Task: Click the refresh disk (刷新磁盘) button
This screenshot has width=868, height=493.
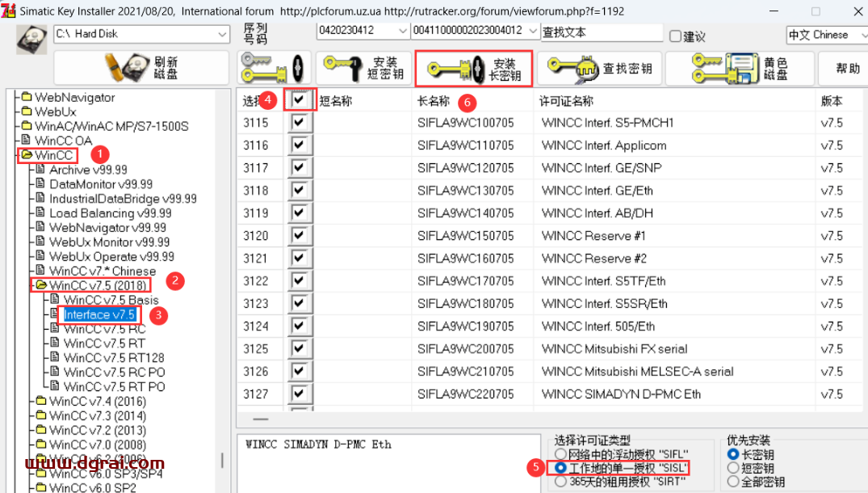Action: pos(141,68)
